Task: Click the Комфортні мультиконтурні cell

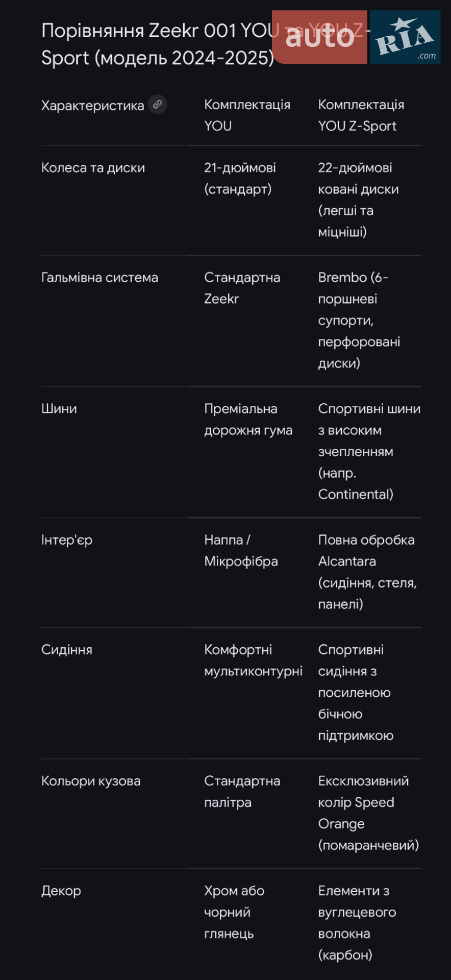Action: pos(254,660)
